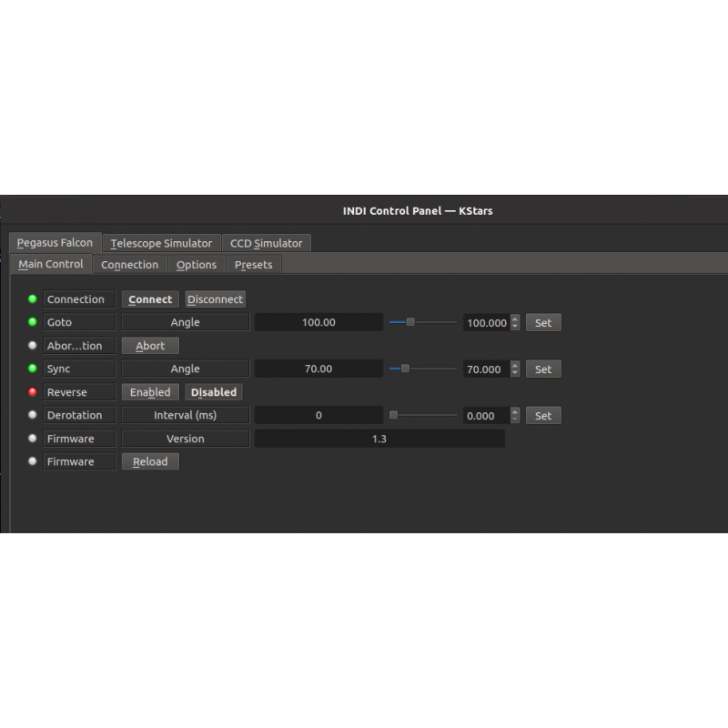
Task: Click the truncated Abor...tion label
Action: coord(79,346)
